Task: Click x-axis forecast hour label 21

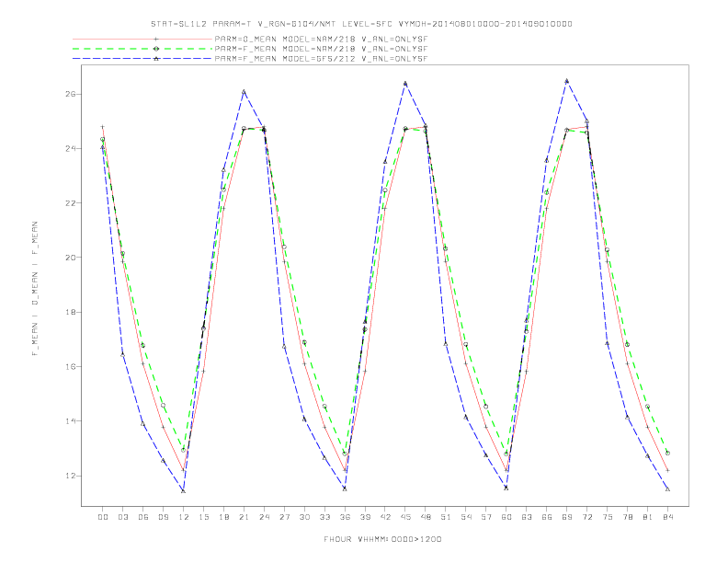Action: point(244,517)
